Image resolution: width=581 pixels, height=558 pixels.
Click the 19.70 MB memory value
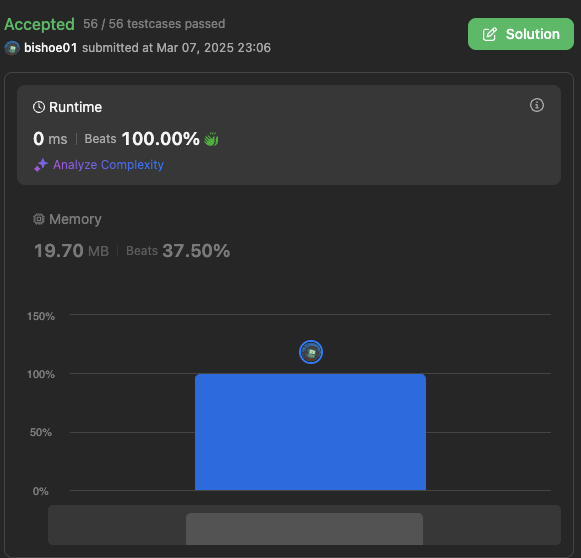pos(72,251)
